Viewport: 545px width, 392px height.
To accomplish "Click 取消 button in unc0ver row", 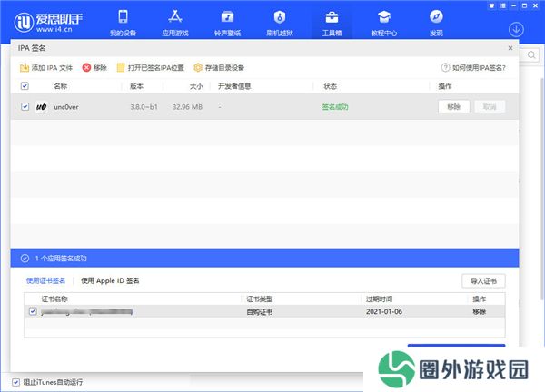I will coord(490,106).
